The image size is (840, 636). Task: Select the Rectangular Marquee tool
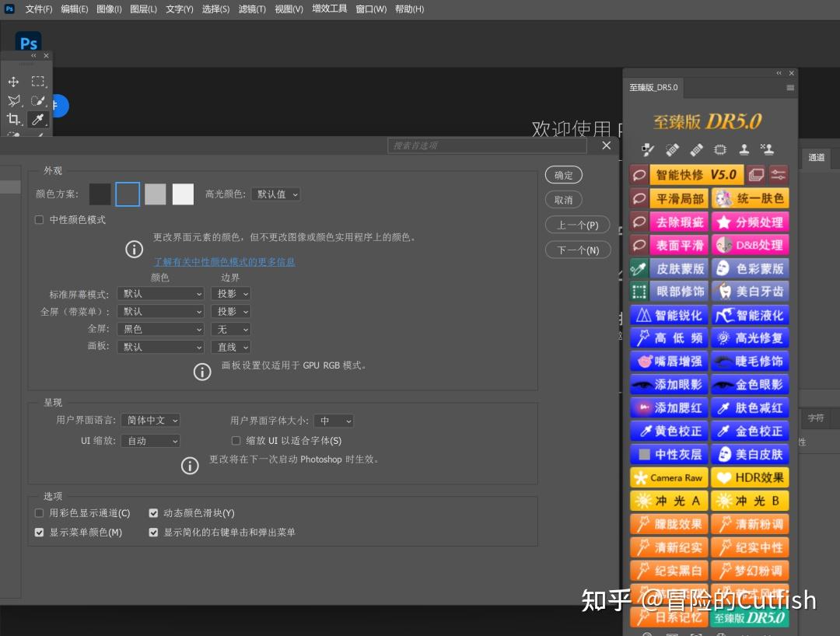click(37, 82)
